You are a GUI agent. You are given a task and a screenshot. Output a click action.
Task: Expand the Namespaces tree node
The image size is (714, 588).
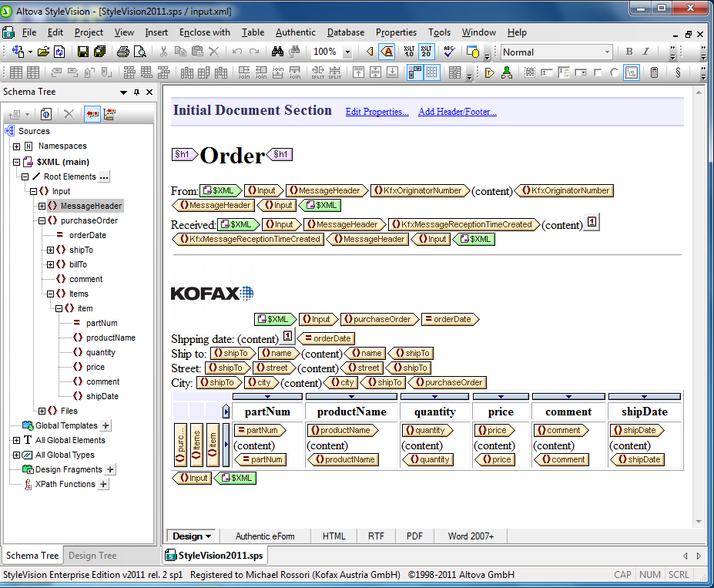pyautogui.click(x=16, y=146)
